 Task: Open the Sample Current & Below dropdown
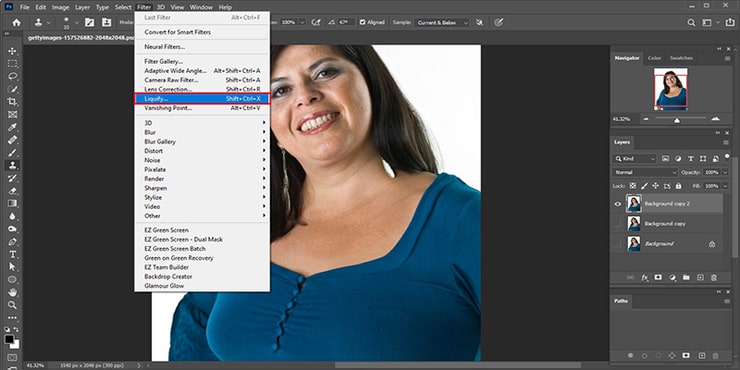[442, 22]
